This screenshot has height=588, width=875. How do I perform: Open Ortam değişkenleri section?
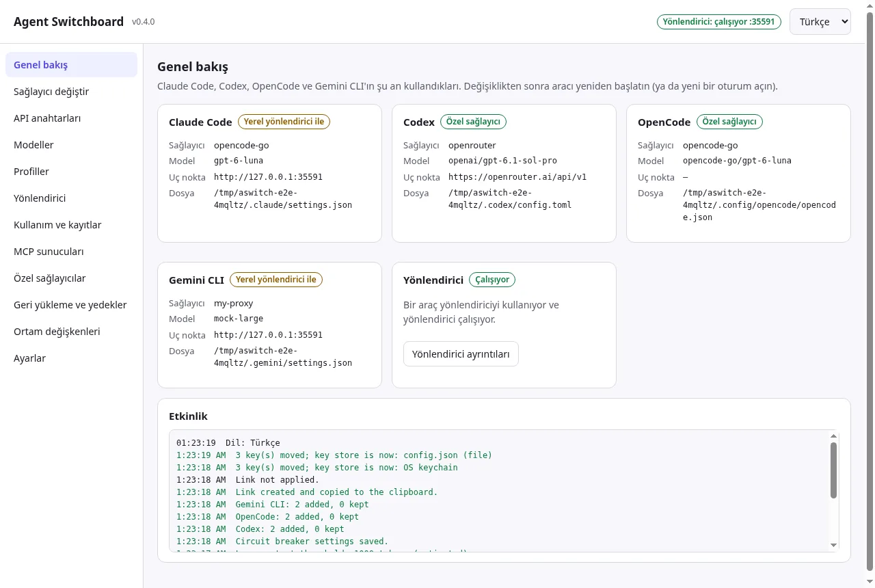click(x=71, y=332)
